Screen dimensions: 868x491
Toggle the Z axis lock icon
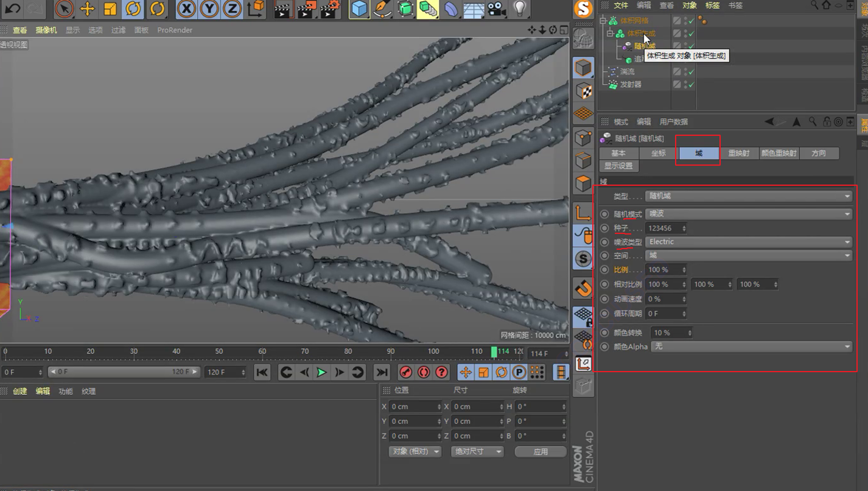tap(232, 9)
